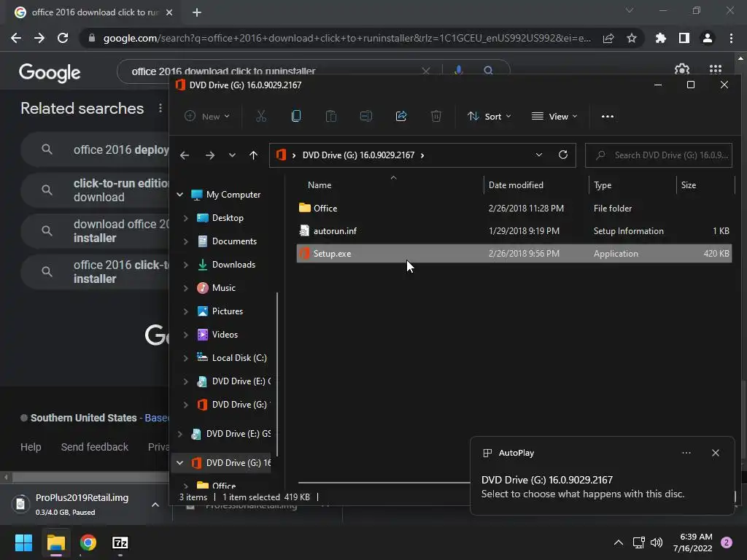Expand the Local Disk (C:) tree node
Image resolution: width=747 pixels, height=560 pixels.
(x=185, y=358)
